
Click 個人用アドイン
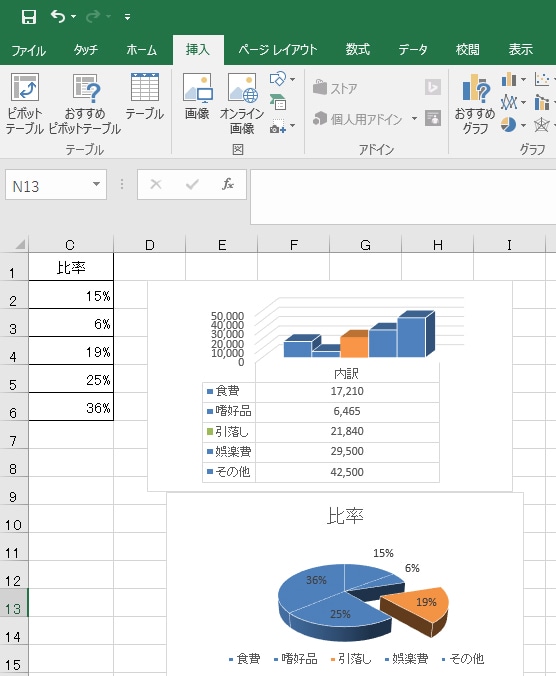(x=358, y=119)
